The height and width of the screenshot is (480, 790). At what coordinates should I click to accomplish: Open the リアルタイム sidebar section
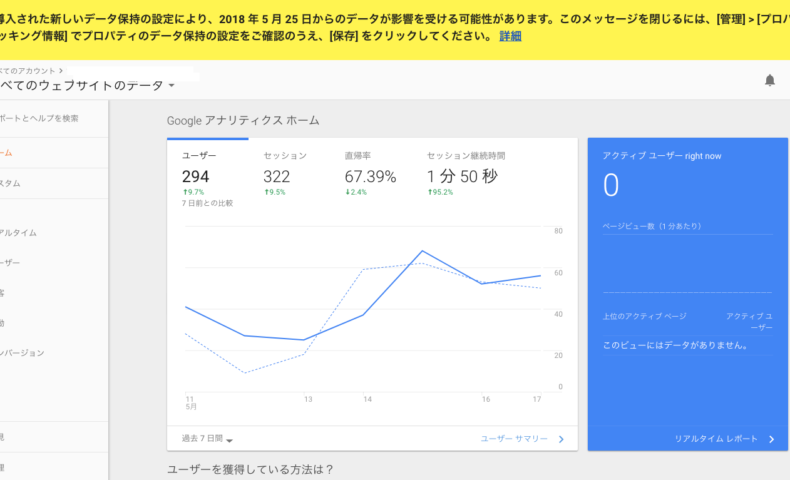(x=18, y=233)
